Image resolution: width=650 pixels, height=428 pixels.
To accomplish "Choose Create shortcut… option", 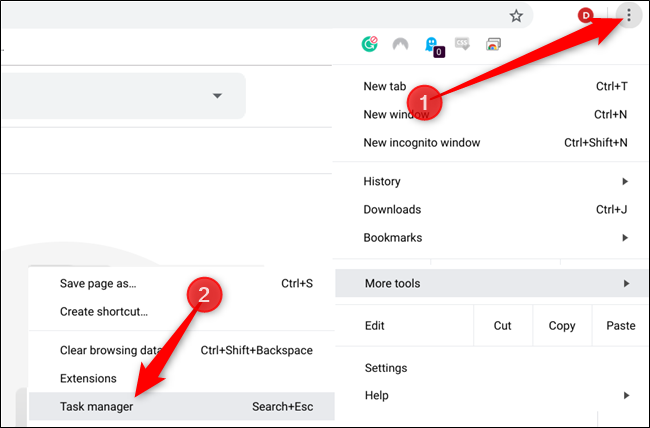I will [182, 312].
